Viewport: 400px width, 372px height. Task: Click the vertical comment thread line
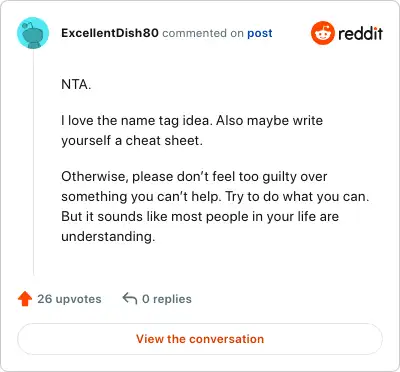pyautogui.click(x=33, y=162)
